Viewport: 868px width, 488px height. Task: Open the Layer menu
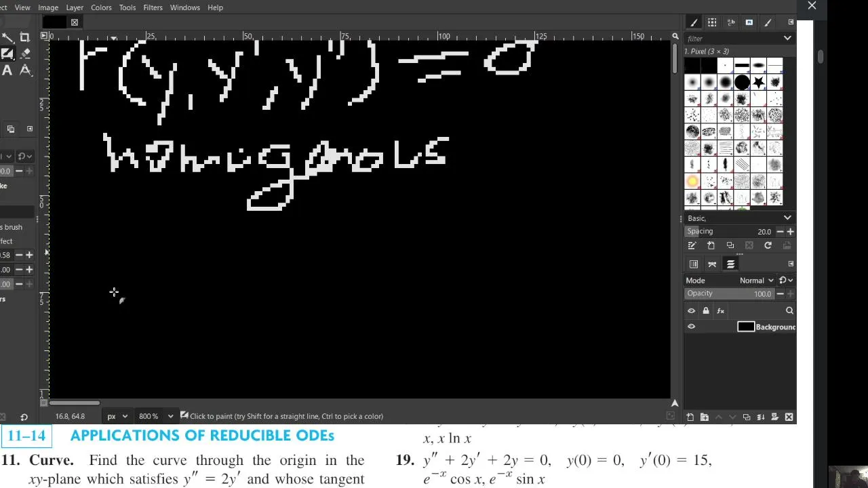coord(75,7)
